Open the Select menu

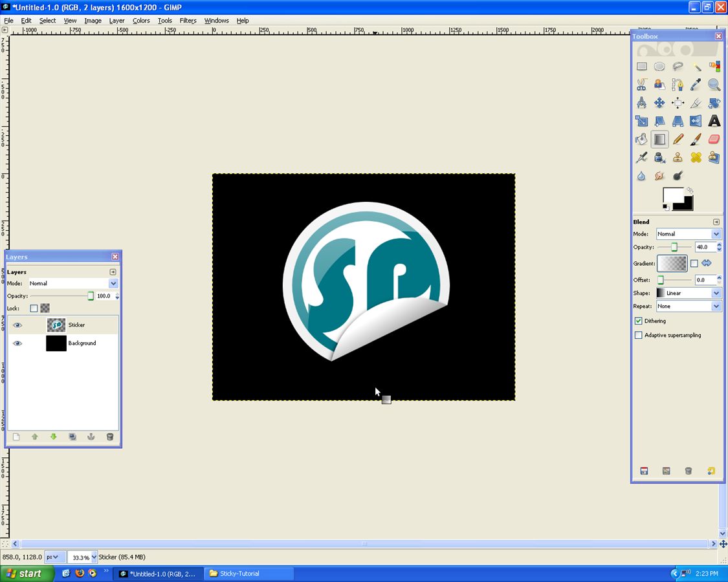point(47,21)
